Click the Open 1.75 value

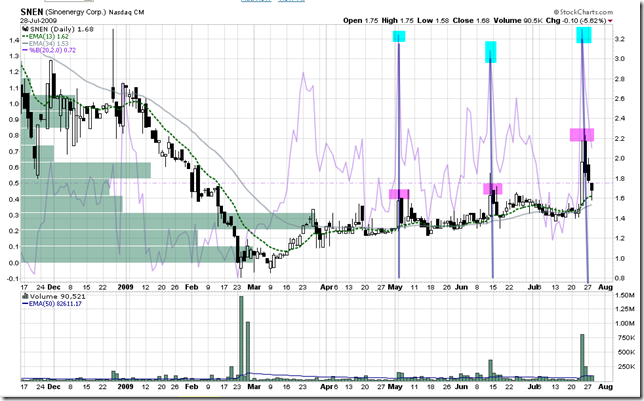click(x=360, y=20)
